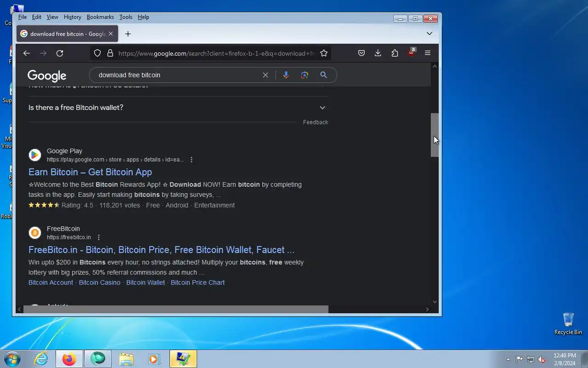Click the 'Rating: 4.5' text

click(x=77, y=205)
